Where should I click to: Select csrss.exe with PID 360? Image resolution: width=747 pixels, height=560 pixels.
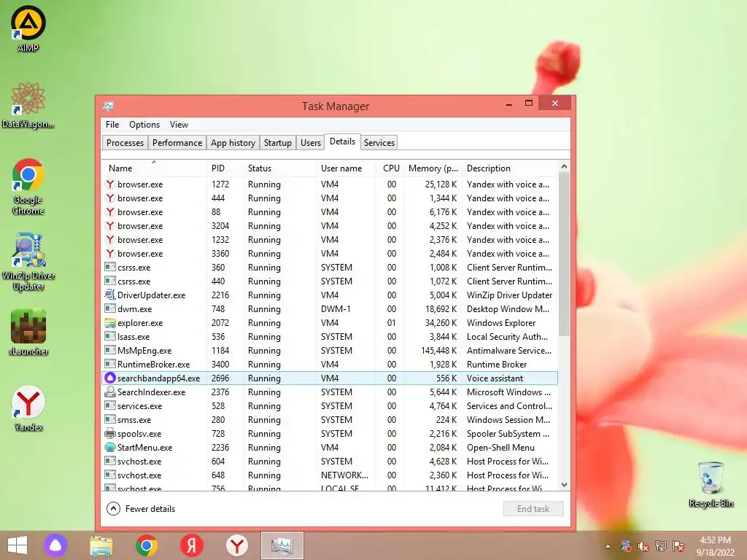tap(330, 267)
